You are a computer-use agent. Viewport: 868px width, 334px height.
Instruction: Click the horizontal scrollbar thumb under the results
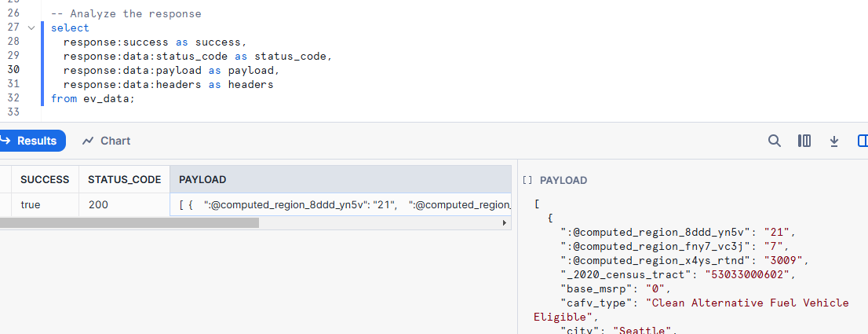coord(129,223)
